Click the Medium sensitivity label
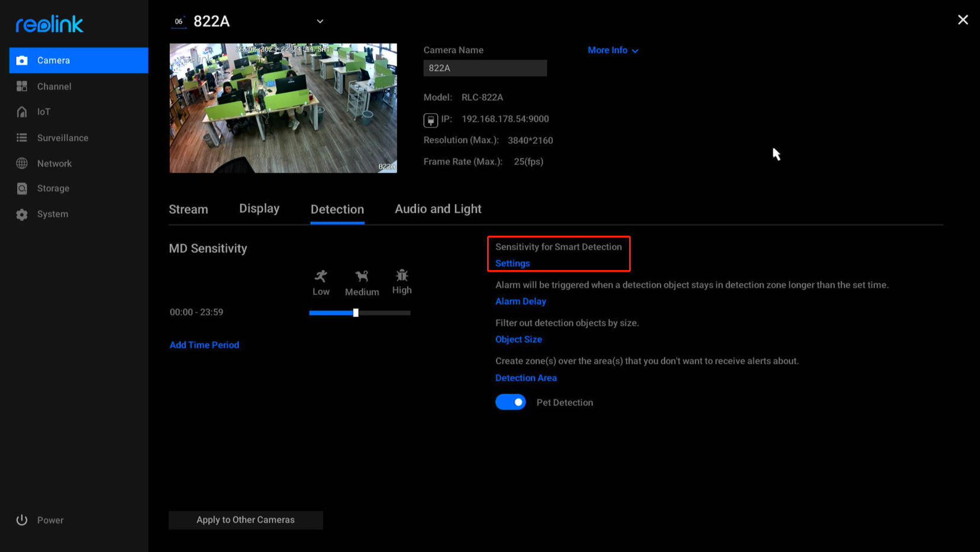 pyautogui.click(x=362, y=292)
